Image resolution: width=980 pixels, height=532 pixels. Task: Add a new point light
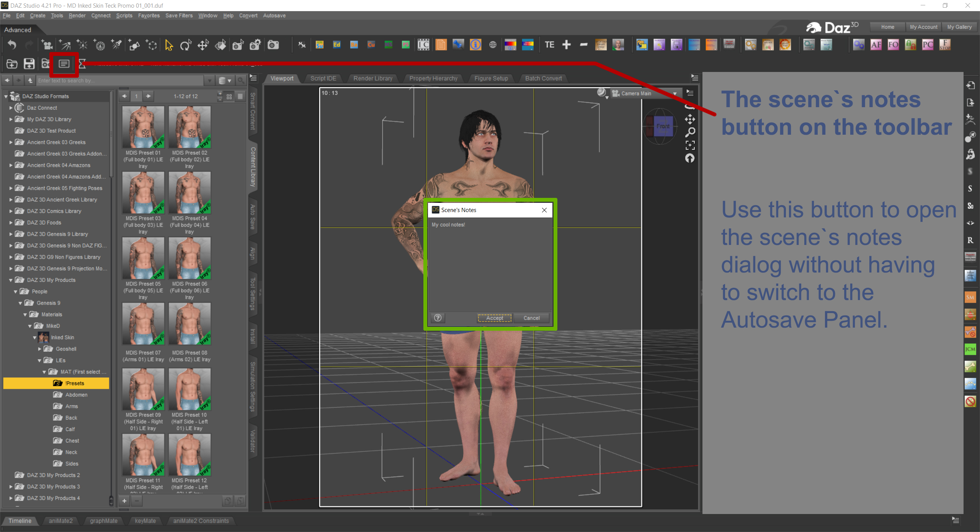82,45
